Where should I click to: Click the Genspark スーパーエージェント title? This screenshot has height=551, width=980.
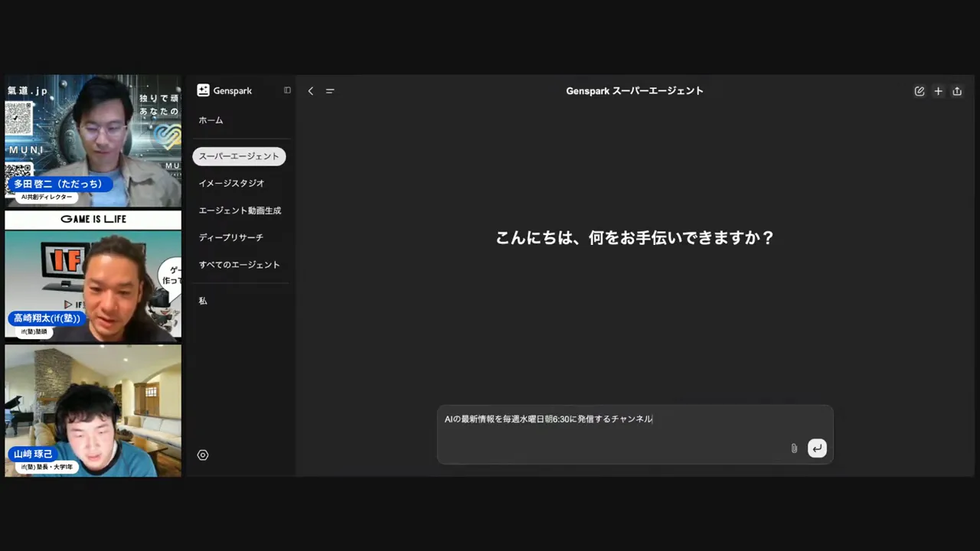click(634, 90)
